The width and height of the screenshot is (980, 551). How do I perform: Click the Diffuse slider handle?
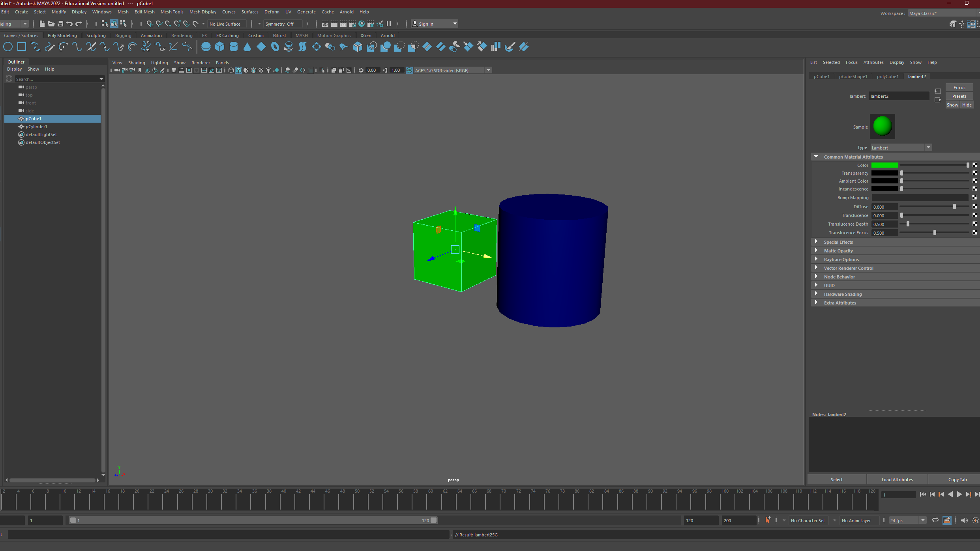click(954, 207)
